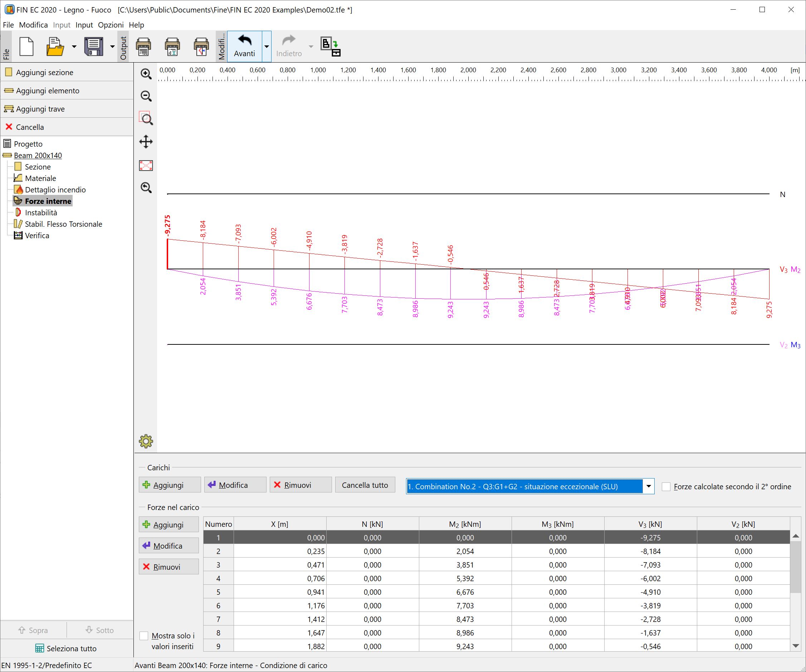The height and width of the screenshot is (672, 806).
Task: Select the Zoom Out tool
Action: [146, 97]
